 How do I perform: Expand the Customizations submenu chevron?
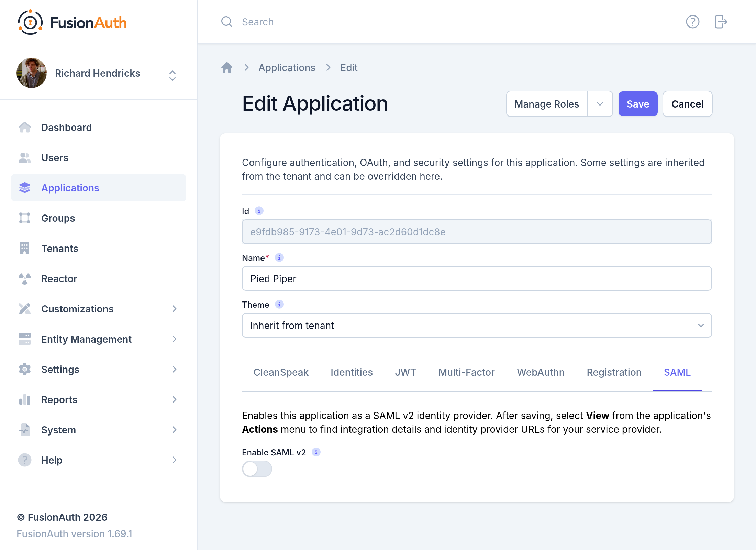click(175, 309)
